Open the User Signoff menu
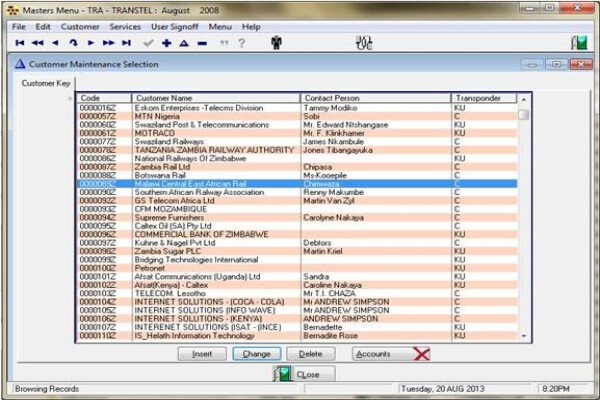 [174, 27]
